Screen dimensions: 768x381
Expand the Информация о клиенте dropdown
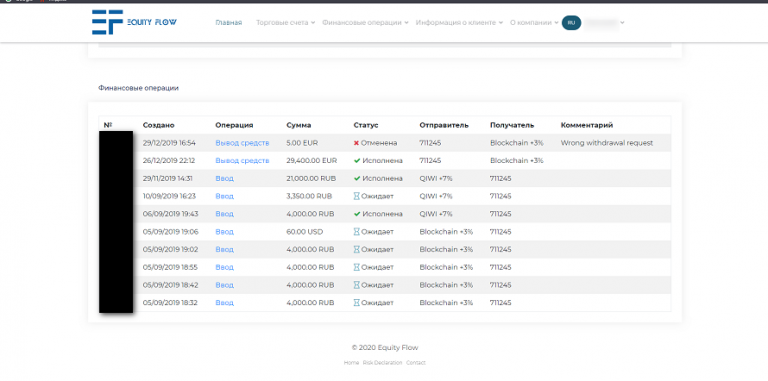459,23
